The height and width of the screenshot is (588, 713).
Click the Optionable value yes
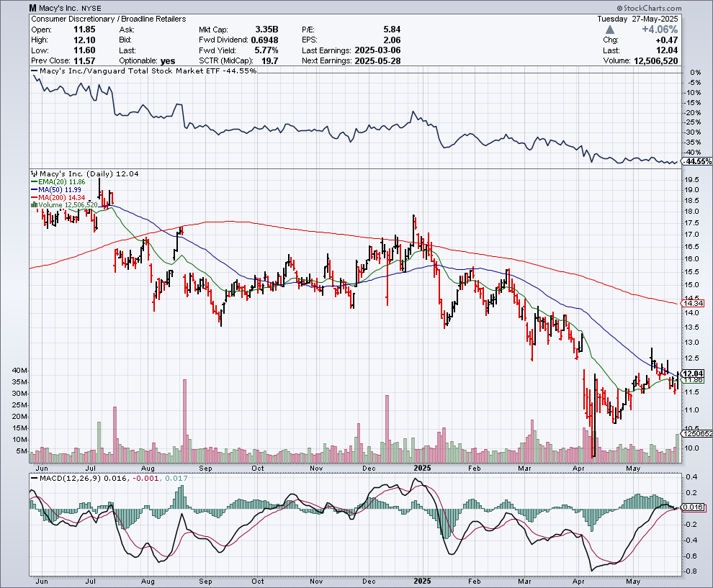pos(168,61)
